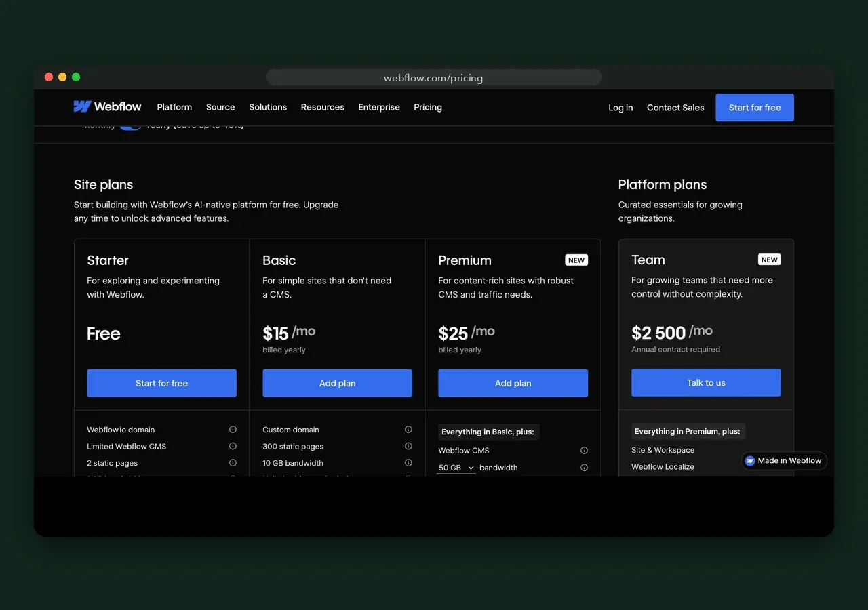Viewport: 868px width, 610px height.
Task: Click Add plan under the Premium plan
Action: point(513,383)
